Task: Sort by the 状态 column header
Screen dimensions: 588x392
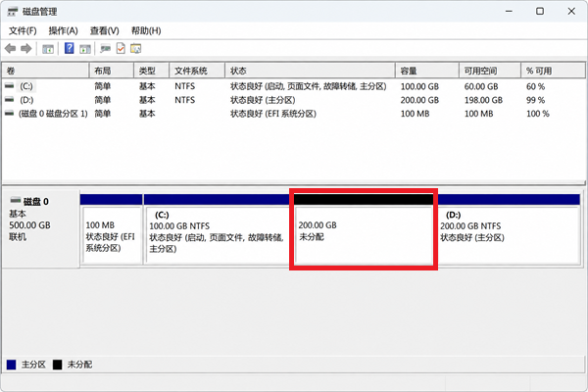Action: (310, 71)
